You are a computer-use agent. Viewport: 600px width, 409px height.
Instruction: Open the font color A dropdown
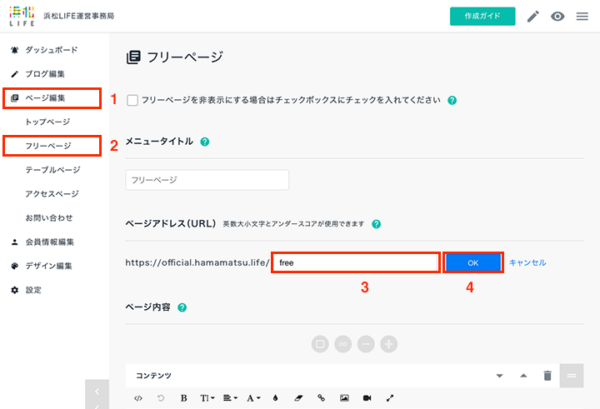tap(253, 398)
